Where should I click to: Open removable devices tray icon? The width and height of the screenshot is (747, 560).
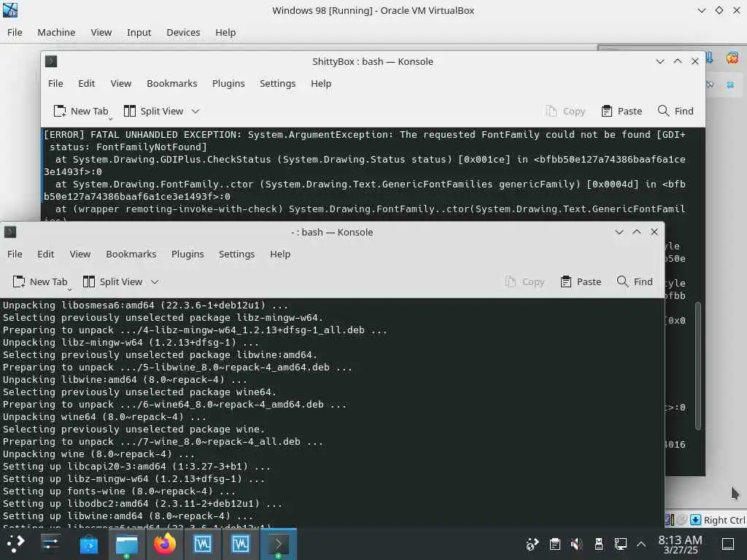[x=599, y=544]
